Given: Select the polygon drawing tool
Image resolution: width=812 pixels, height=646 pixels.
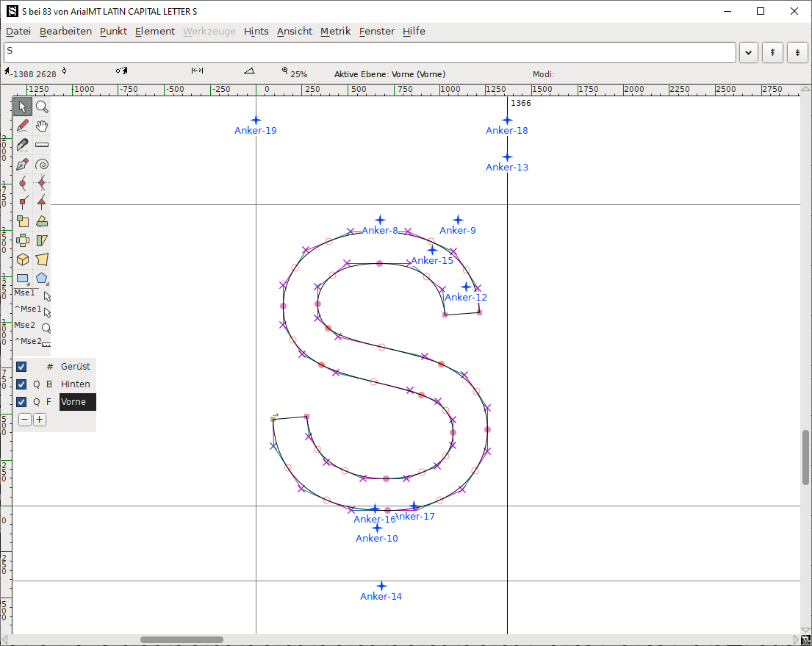Looking at the screenshot, I should pyautogui.click(x=41, y=278).
